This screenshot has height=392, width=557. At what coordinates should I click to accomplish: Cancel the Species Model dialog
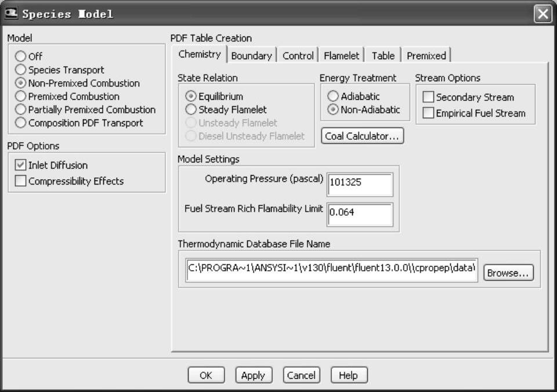[x=301, y=375]
